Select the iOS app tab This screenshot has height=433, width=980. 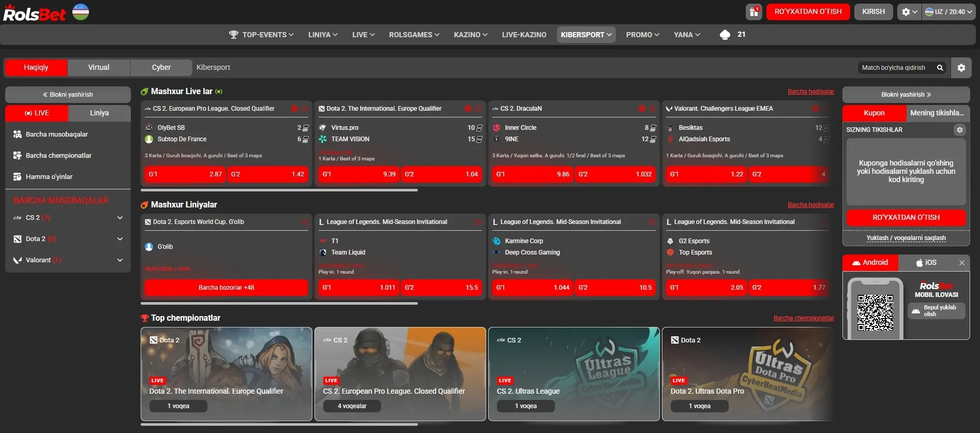pyautogui.click(x=926, y=263)
